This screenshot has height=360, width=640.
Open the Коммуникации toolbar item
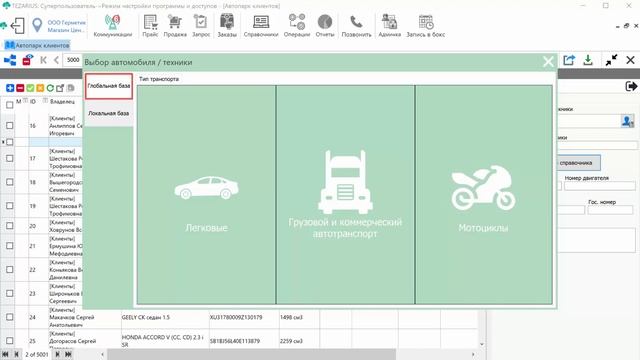point(113,26)
